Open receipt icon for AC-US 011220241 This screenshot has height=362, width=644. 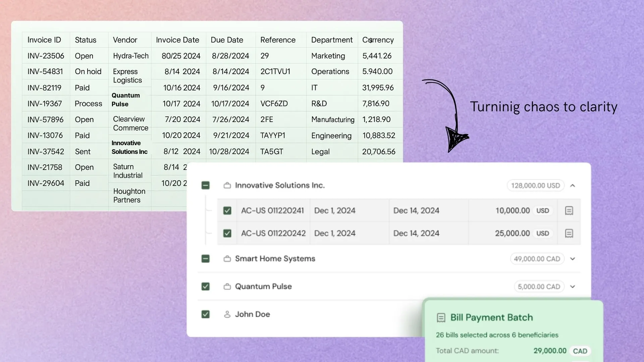[x=569, y=210]
